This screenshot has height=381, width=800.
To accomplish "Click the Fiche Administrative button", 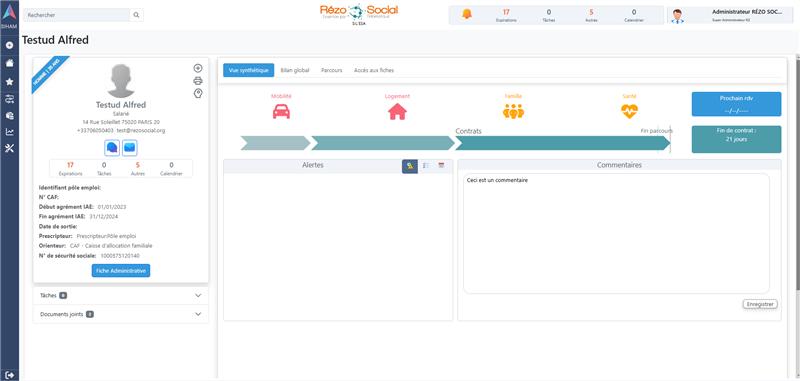I will pyautogui.click(x=121, y=270).
